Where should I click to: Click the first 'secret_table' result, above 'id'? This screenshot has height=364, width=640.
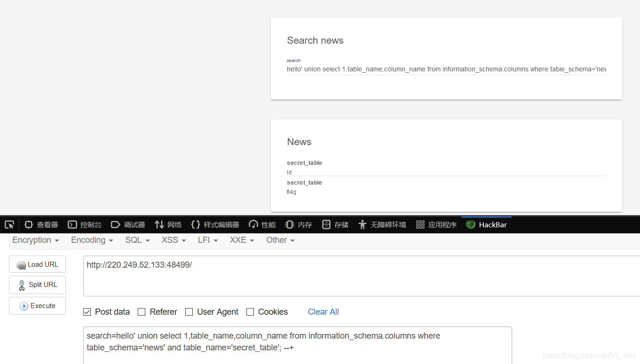pyautogui.click(x=304, y=163)
